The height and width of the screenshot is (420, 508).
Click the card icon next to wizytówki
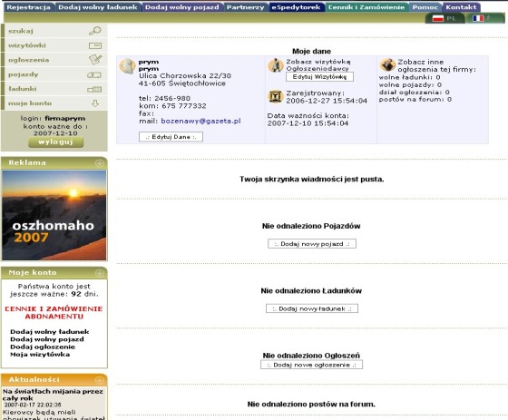coord(95,45)
